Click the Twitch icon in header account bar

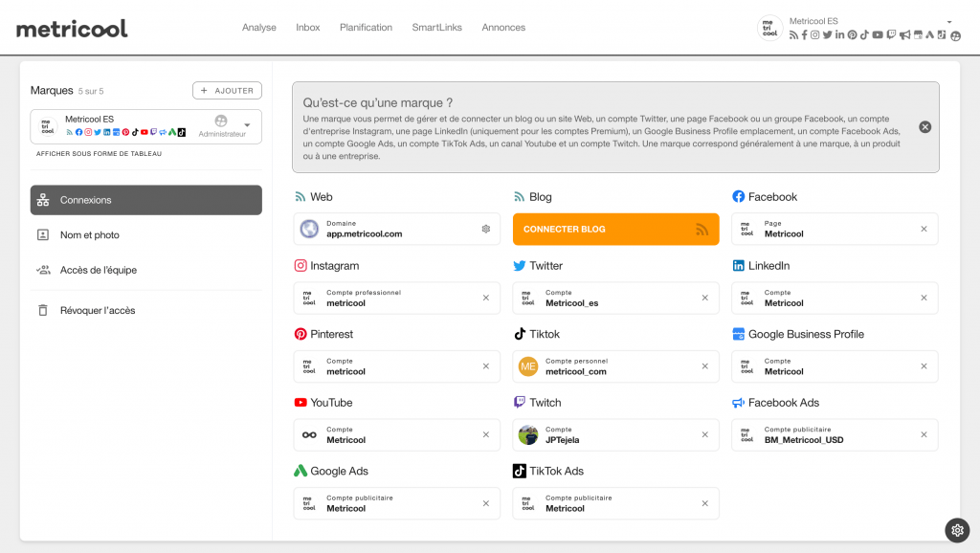(891, 35)
